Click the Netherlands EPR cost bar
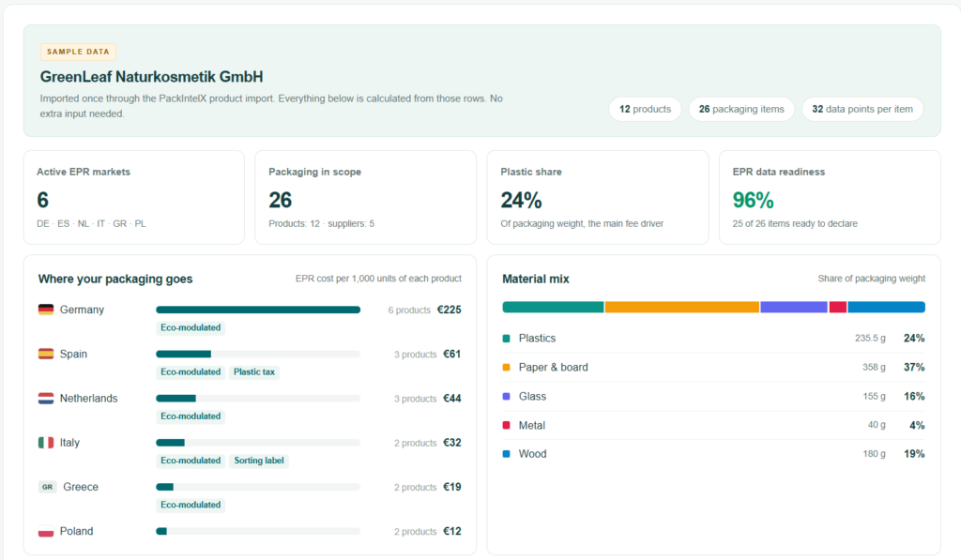Viewport: 961px width, 560px height. 258,399
